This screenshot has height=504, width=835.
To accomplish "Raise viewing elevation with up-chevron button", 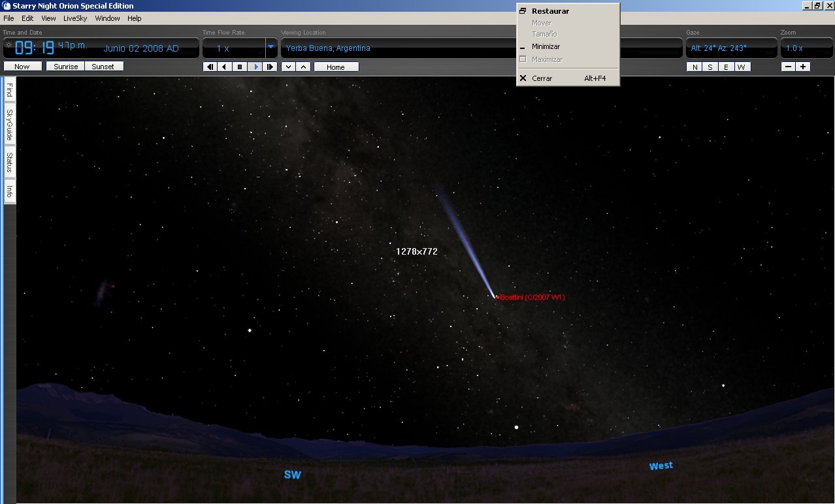I will (x=303, y=67).
